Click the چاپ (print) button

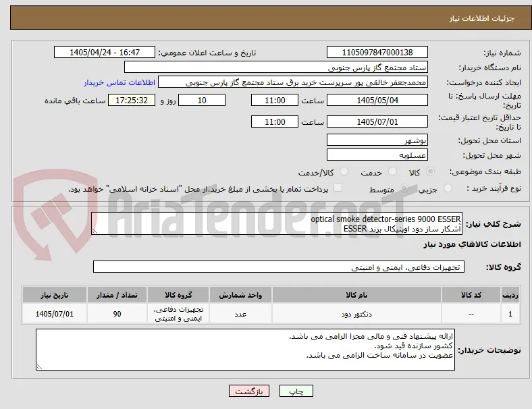pos(296,391)
